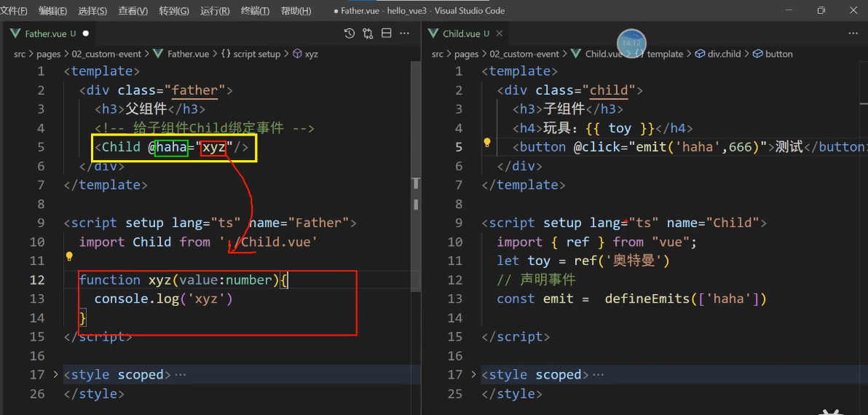Screen dimensions: 868x415
Task: Click 子组件 heading text in Child.vue
Action: (566, 109)
